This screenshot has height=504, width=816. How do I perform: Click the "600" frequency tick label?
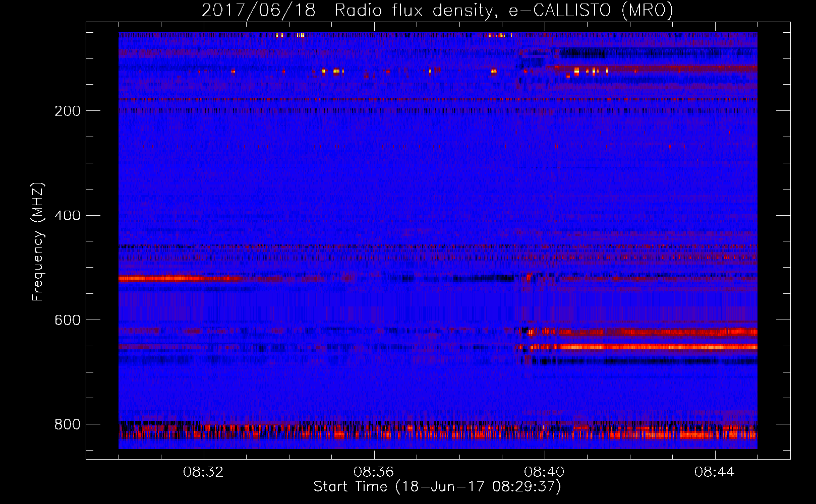68,321
